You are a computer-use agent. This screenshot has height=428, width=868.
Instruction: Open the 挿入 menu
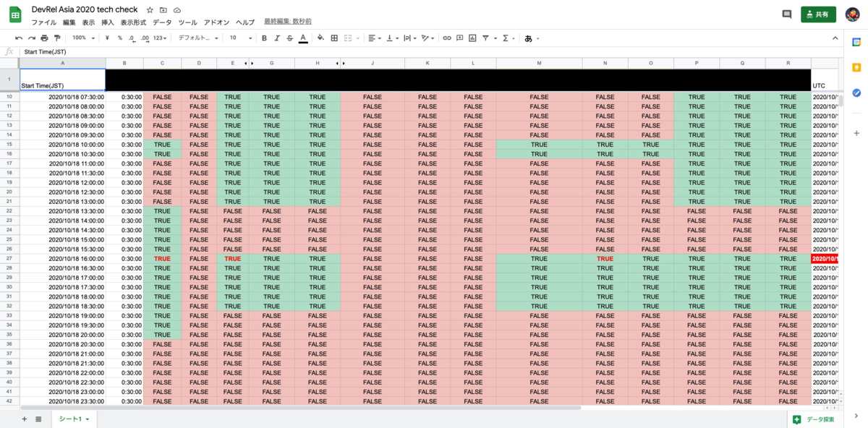point(108,22)
